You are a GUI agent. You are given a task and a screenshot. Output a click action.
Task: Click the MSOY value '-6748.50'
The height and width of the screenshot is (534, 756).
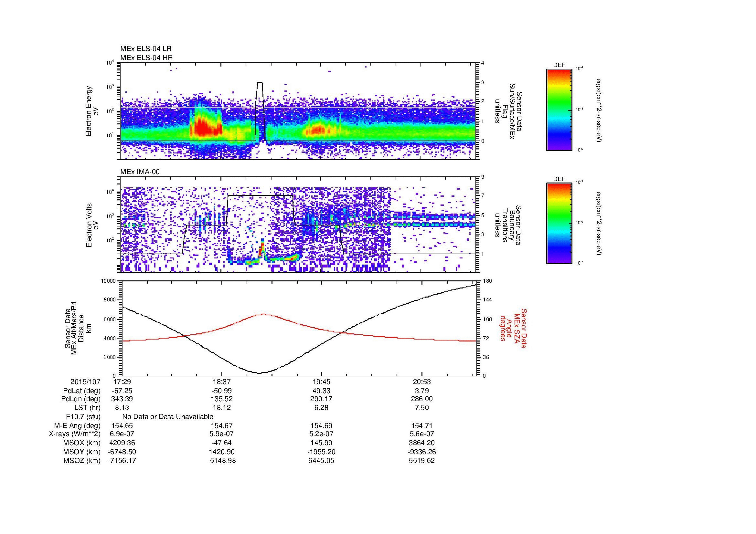point(122,452)
